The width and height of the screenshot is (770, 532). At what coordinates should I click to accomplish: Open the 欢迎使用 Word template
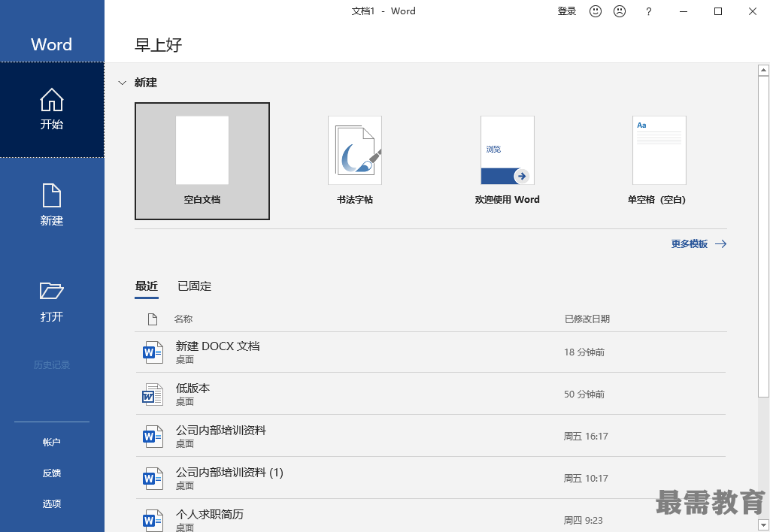click(x=508, y=161)
